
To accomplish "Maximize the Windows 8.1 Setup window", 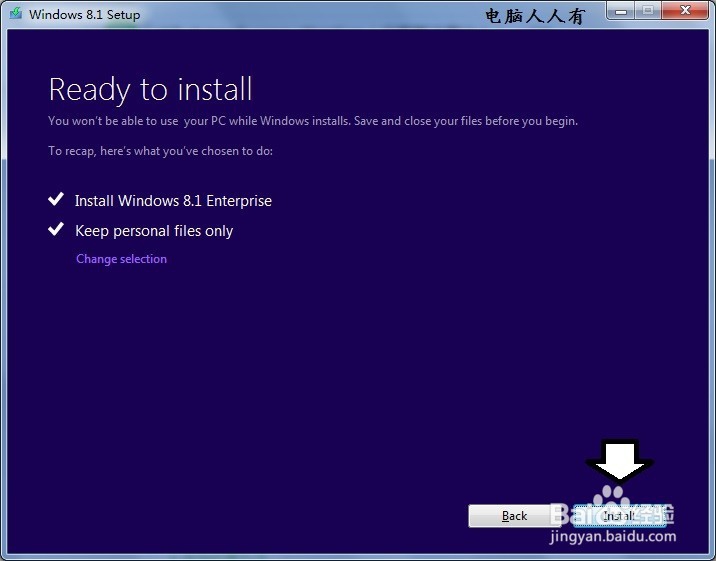I will tap(647, 11).
